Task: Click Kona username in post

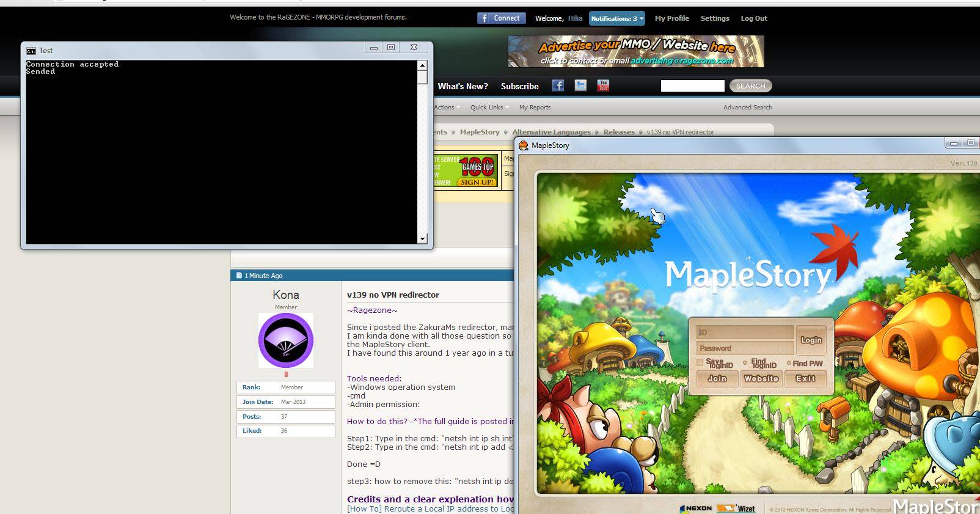Action: 285,295
